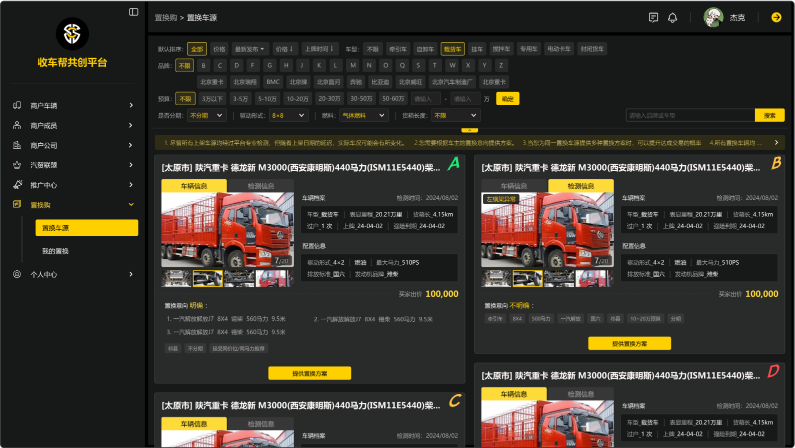Open card A's vehicle title link

pyautogui.click(x=301, y=168)
